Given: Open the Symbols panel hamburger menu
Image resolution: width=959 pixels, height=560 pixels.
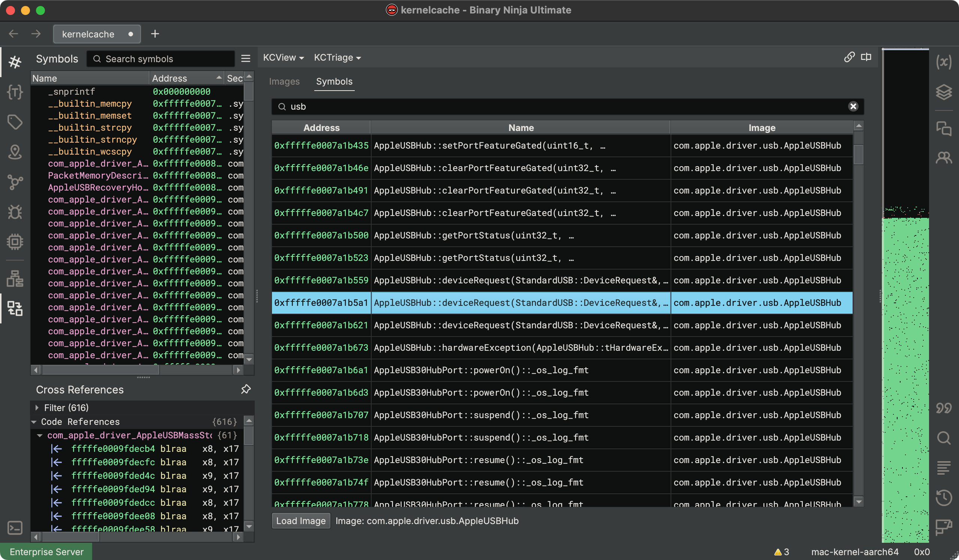Looking at the screenshot, I should (x=246, y=58).
